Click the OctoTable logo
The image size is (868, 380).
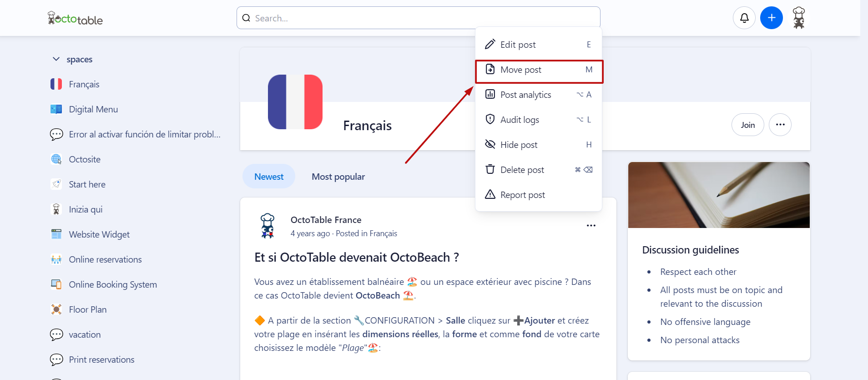(x=76, y=19)
